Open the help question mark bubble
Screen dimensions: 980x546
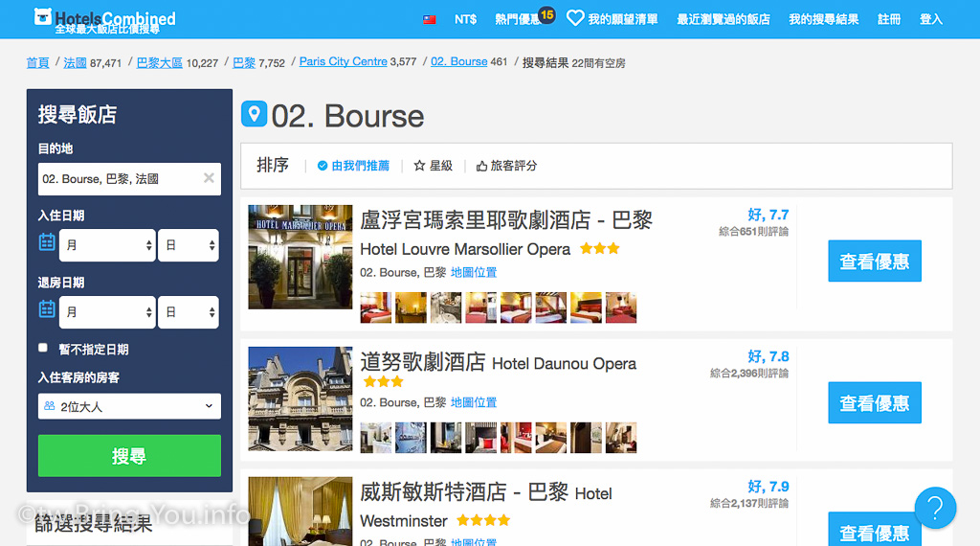coord(935,508)
